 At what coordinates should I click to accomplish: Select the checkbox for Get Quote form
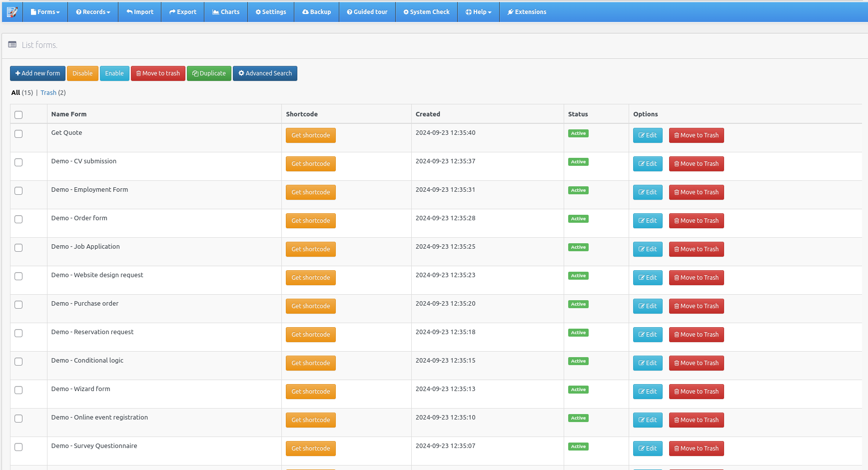[18, 134]
